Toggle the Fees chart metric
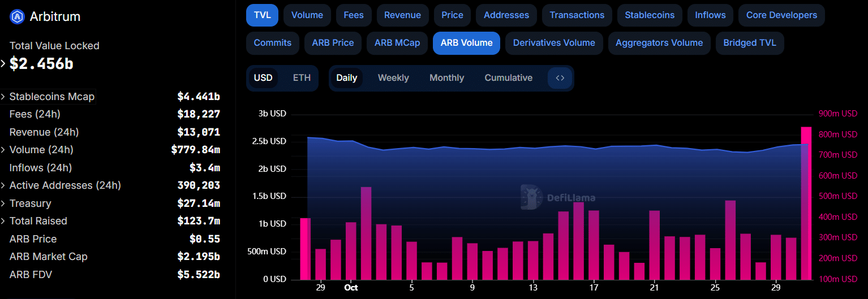 354,15
